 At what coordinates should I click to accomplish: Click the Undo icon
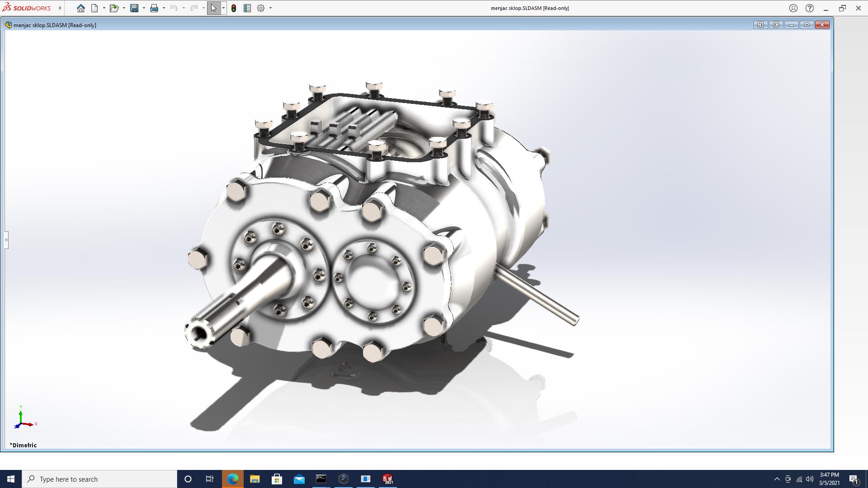(x=174, y=8)
